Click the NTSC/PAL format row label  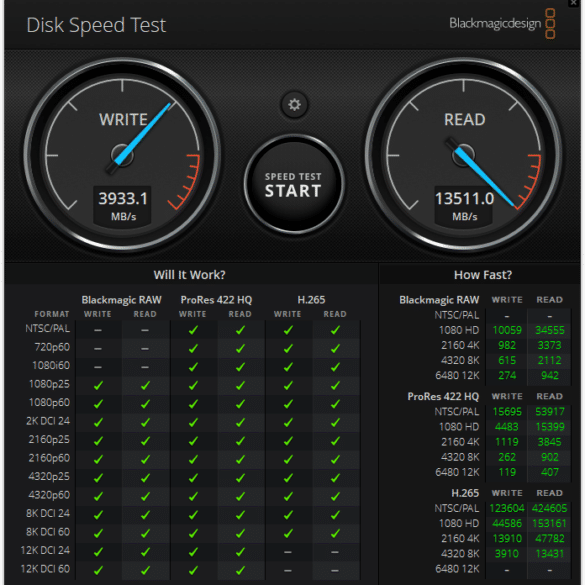(x=48, y=329)
